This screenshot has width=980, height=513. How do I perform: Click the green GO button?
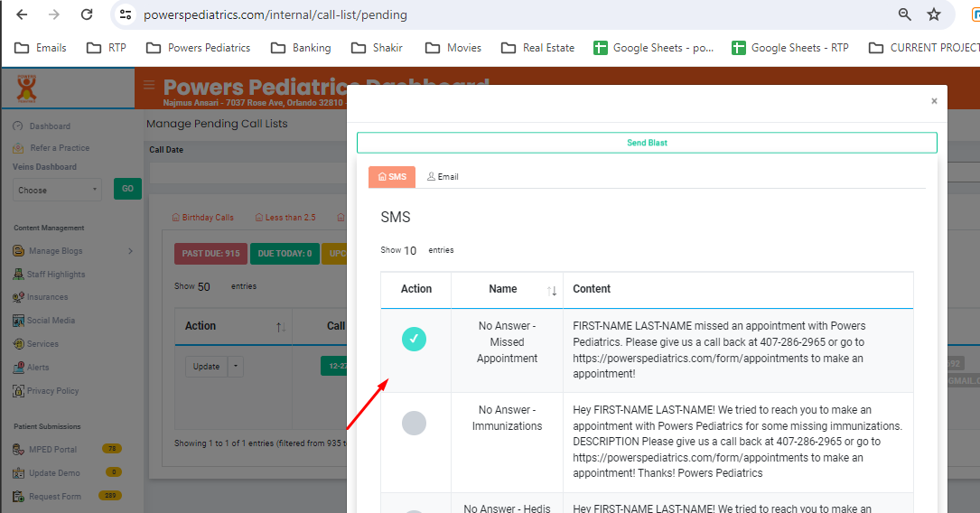pyautogui.click(x=127, y=189)
